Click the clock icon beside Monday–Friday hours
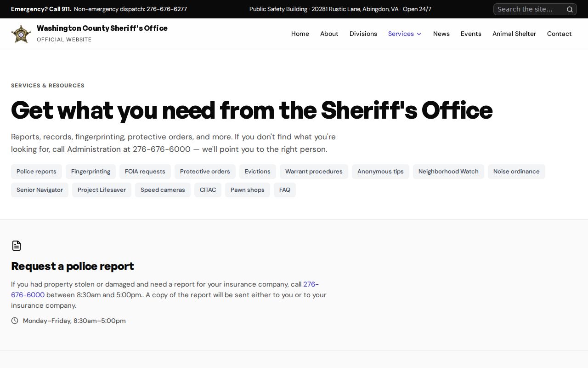The image size is (588, 368). click(x=15, y=321)
